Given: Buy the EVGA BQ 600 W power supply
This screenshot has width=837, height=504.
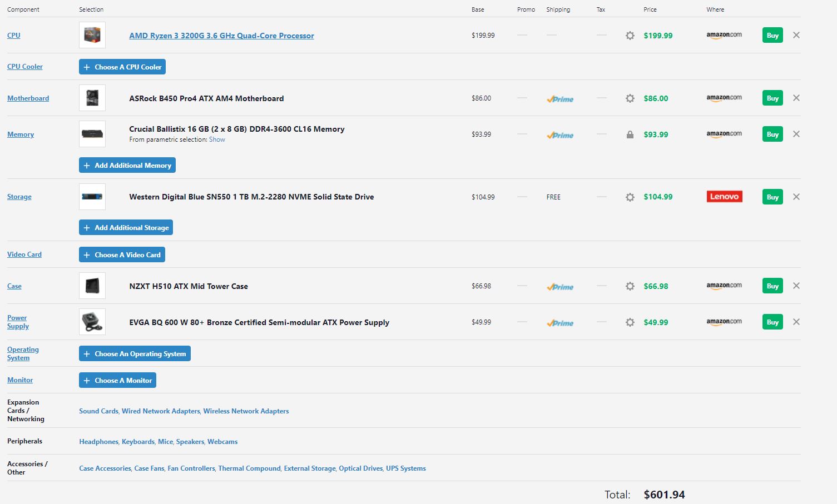Looking at the screenshot, I should pos(772,322).
